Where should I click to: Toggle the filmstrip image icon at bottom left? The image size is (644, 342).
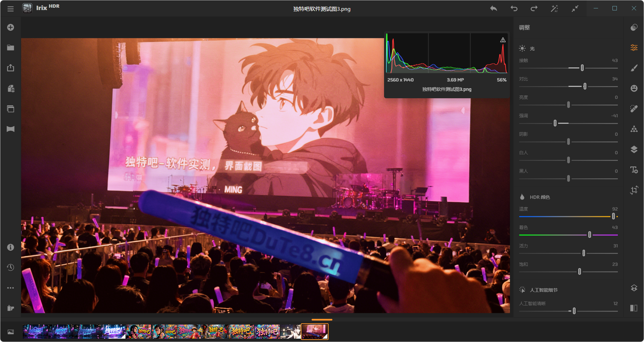(x=11, y=332)
